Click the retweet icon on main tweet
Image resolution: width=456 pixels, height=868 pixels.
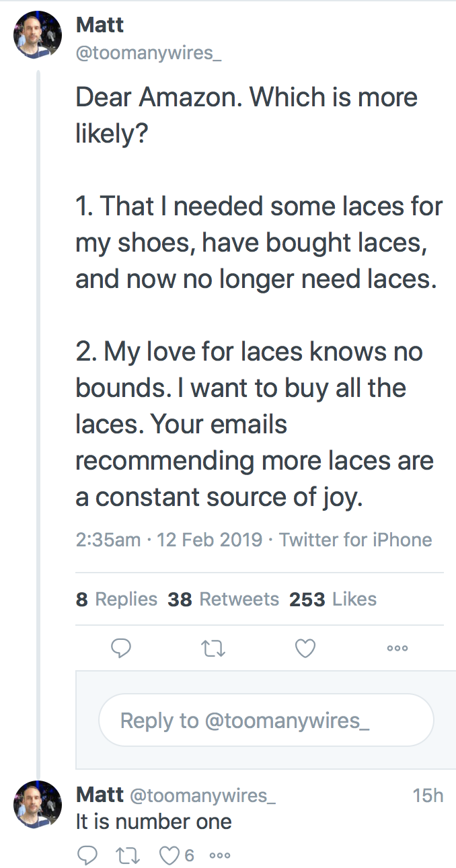[213, 649]
